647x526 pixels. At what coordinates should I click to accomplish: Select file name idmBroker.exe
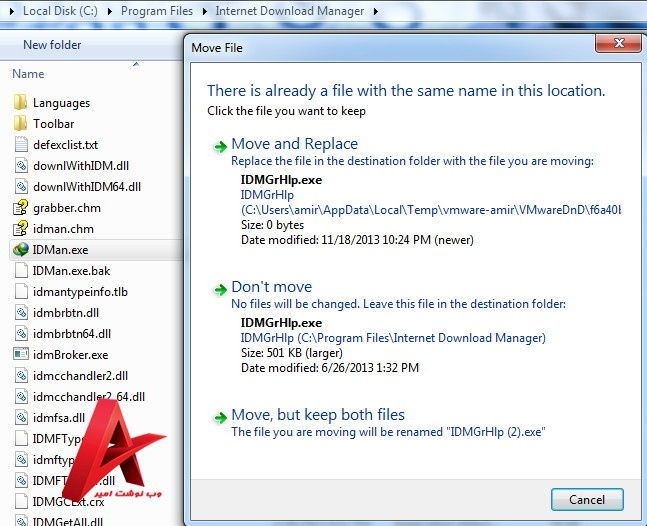71,355
